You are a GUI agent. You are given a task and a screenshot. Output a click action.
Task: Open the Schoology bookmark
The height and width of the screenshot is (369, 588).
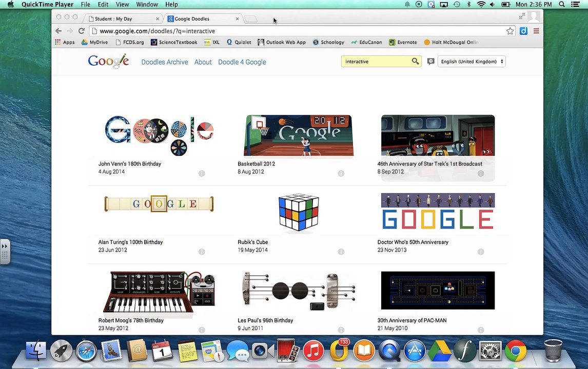[328, 43]
